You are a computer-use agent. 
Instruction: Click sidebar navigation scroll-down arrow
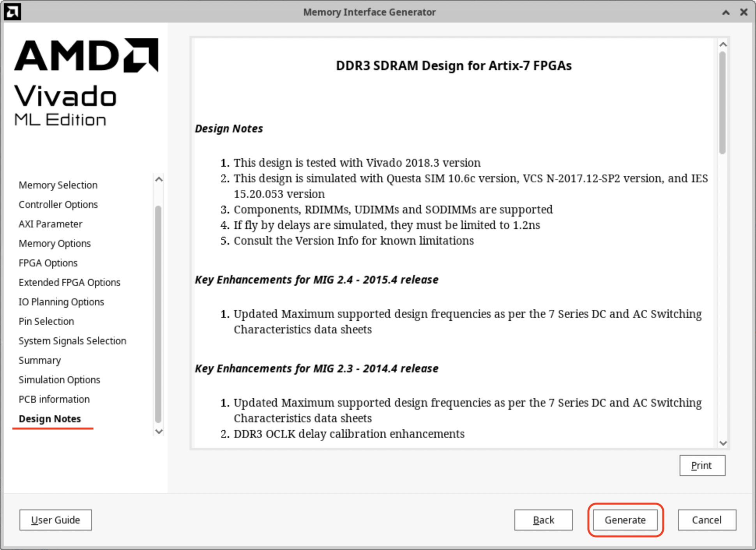159,431
